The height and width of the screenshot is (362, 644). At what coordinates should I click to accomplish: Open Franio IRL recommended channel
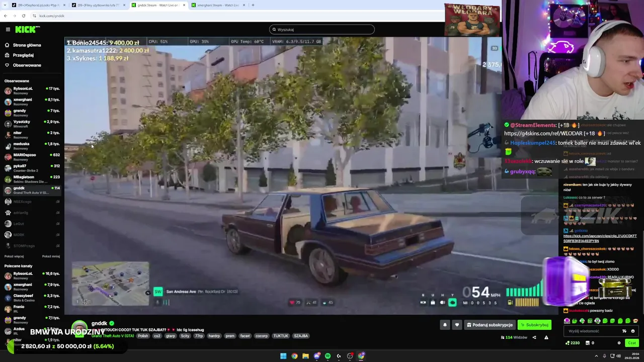point(32,309)
